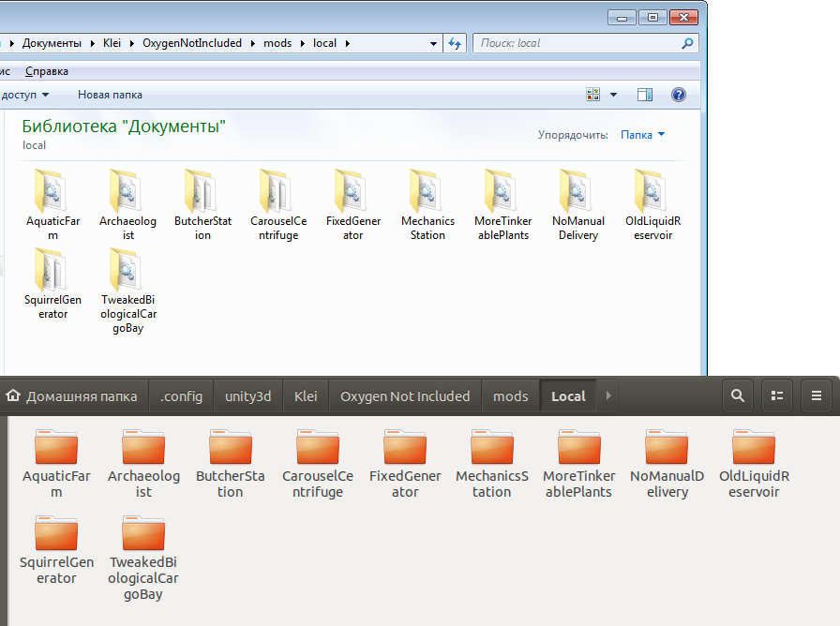Select Local segment in Ubuntu pathbar

(x=568, y=395)
